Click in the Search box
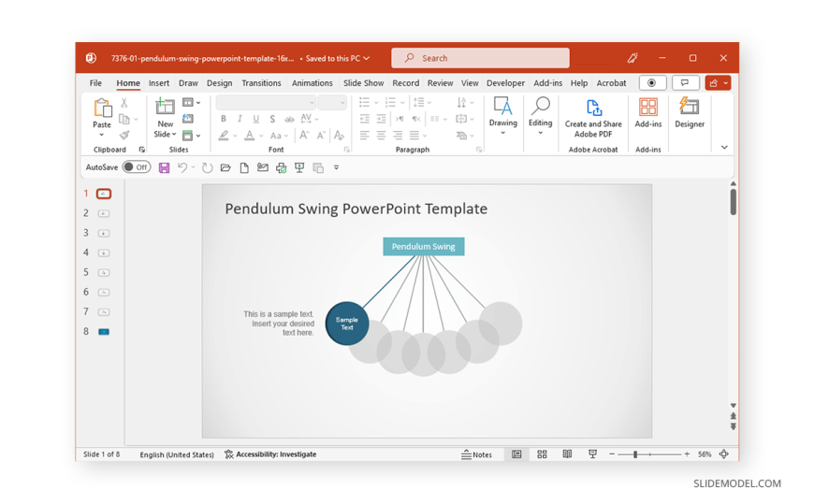This screenshot has height=504, width=814. 480,58
